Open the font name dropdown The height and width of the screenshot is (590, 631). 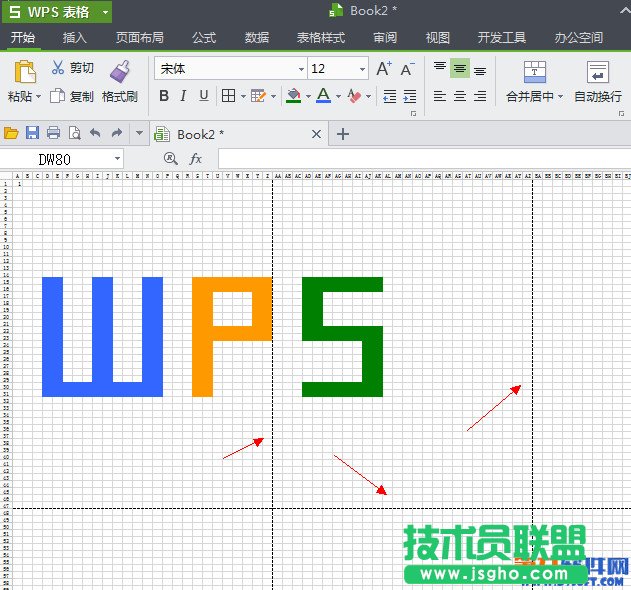(x=301, y=69)
